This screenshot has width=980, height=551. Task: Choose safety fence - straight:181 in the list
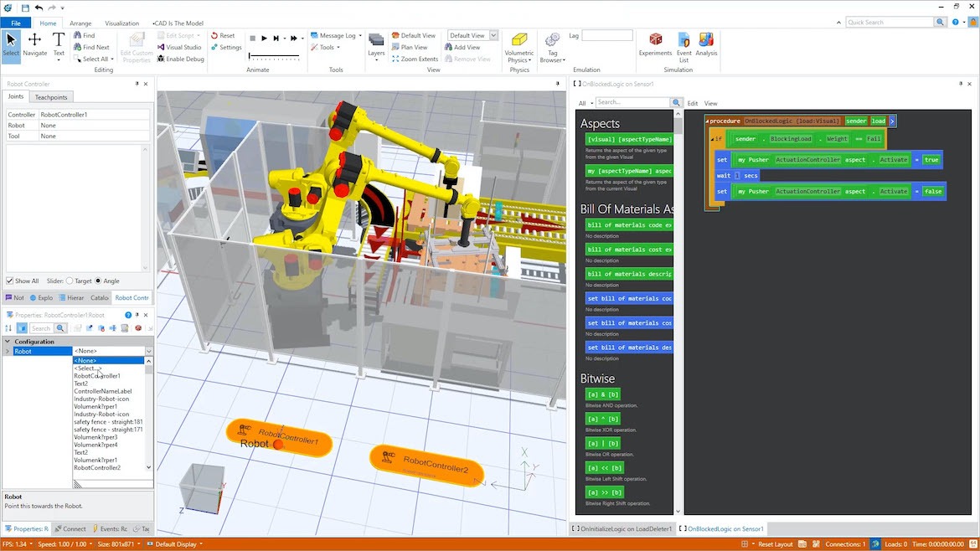coord(108,422)
